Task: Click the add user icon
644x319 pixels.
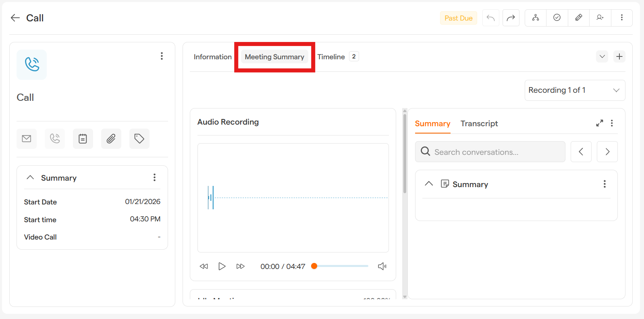Action: pyautogui.click(x=600, y=18)
